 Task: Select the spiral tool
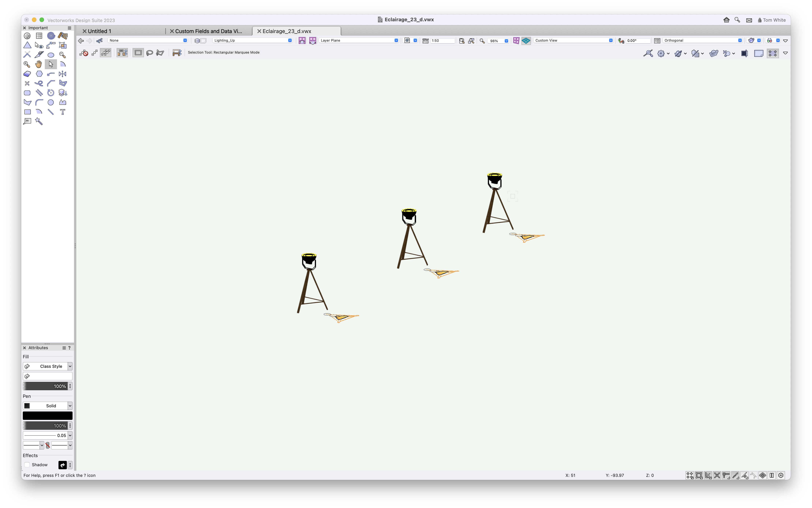51,36
